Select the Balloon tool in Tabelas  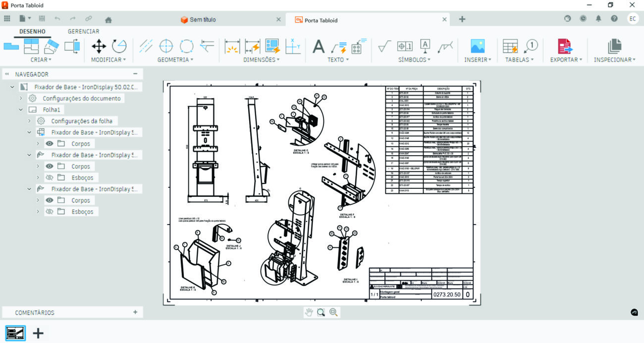tap(531, 46)
